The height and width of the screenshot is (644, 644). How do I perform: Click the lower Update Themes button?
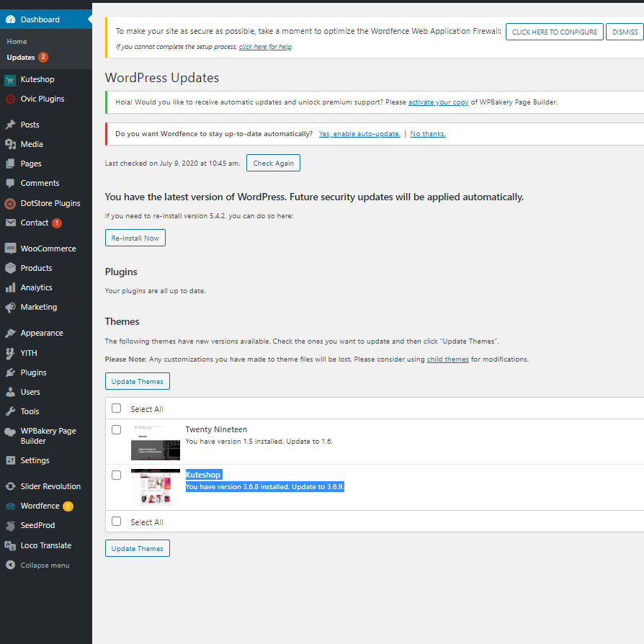(x=137, y=548)
